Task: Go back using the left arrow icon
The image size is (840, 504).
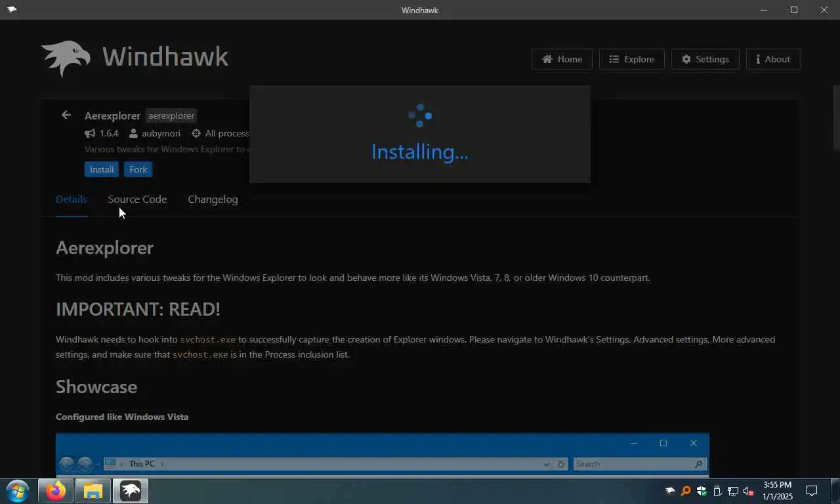Action: [66, 115]
